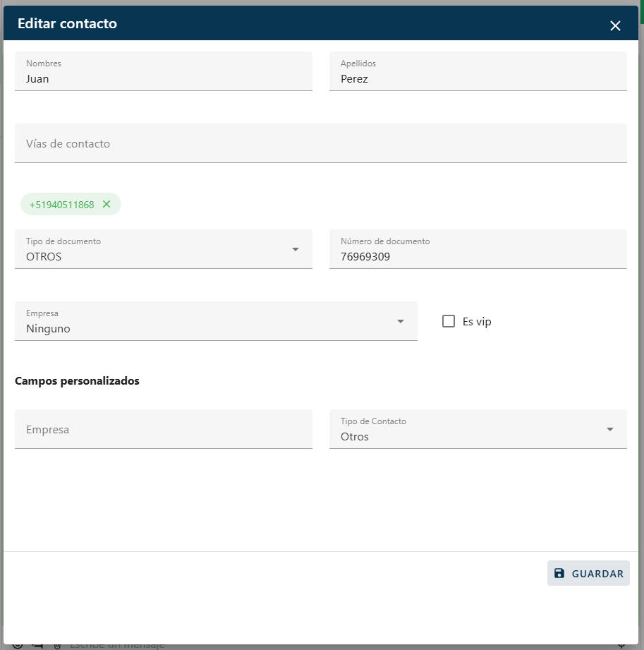Enable the Es vip checkbox
Screen dimensions: 644x650
(449, 321)
